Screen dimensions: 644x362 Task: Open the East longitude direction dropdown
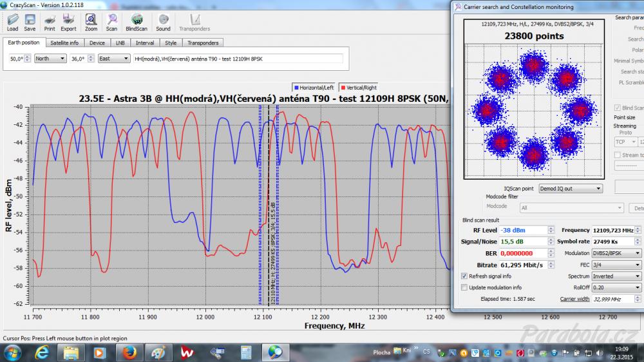(114, 59)
